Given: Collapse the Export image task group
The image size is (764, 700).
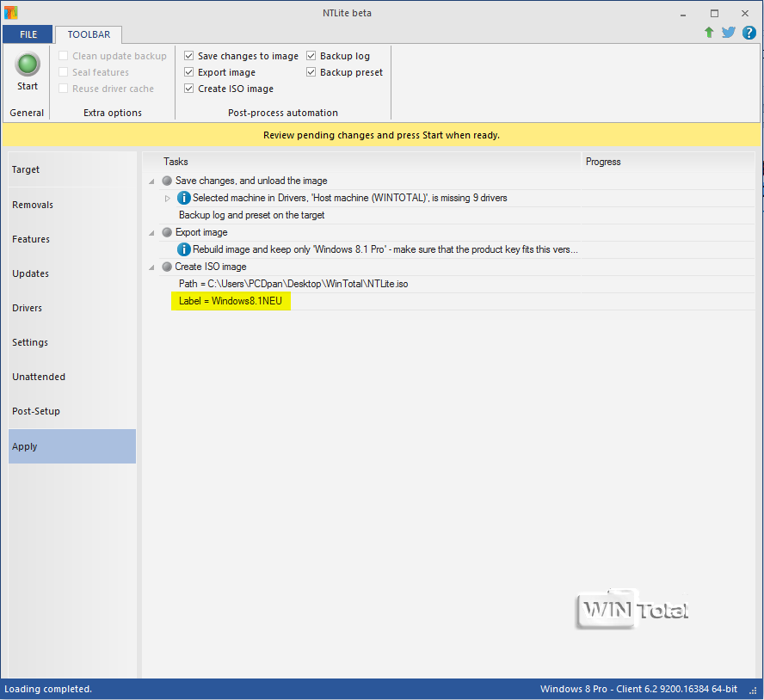Looking at the screenshot, I should point(152,233).
